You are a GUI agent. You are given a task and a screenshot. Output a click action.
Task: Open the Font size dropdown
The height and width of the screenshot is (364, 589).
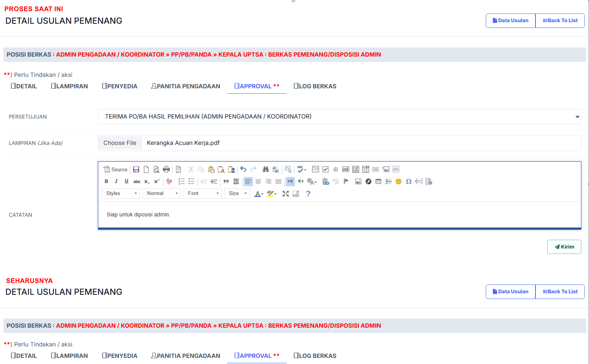(237, 193)
